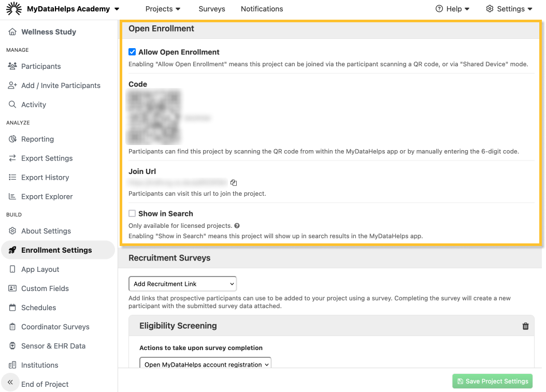The width and height of the screenshot is (546, 392).
Task: Enable the Show in Search checkbox
Action: click(x=132, y=213)
